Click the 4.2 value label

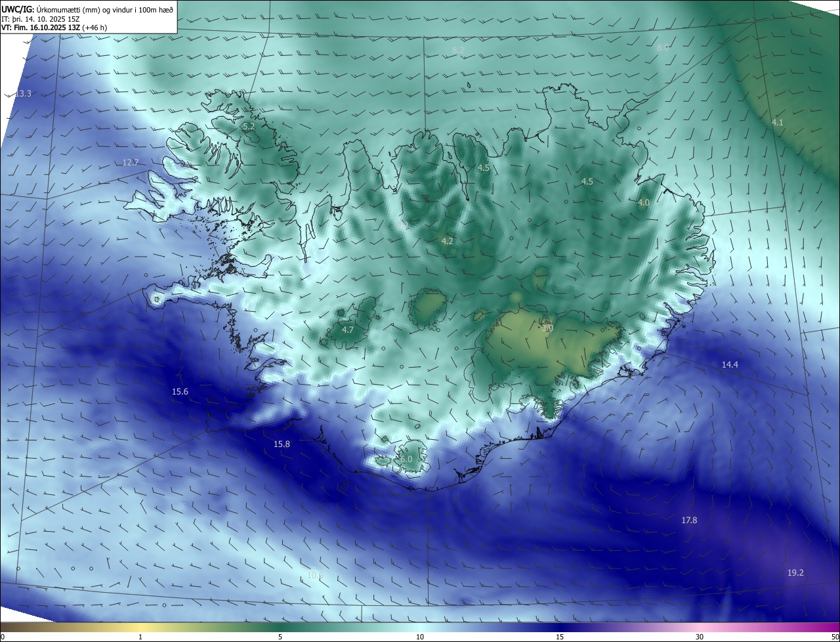[x=448, y=241]
